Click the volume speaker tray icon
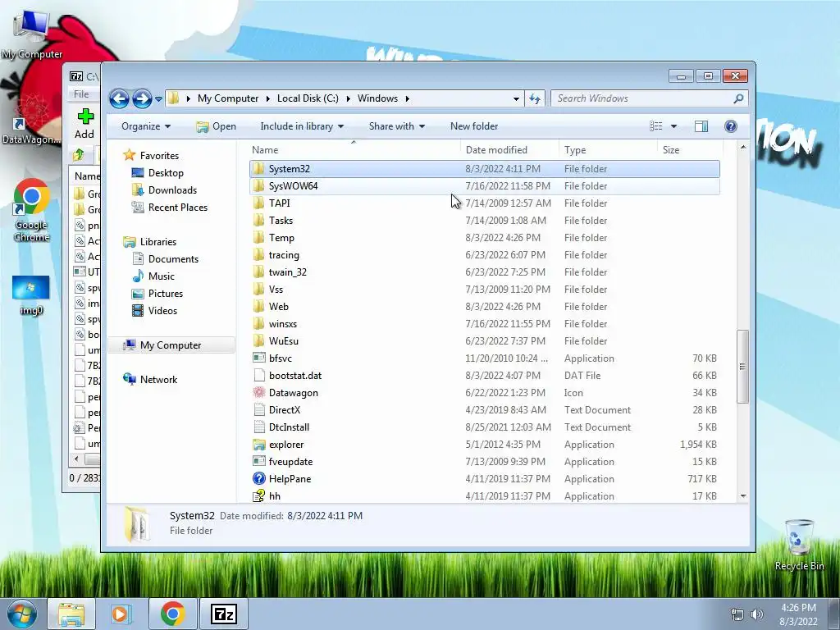Image resolution: width=840 pixels, height=630 pixels. click(757, 614)
